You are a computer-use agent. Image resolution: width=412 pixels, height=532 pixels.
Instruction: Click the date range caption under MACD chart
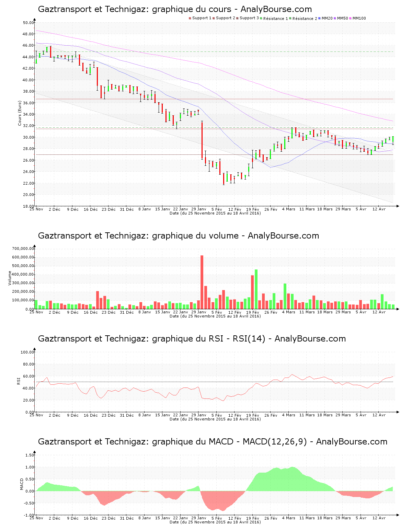[215, 522]
